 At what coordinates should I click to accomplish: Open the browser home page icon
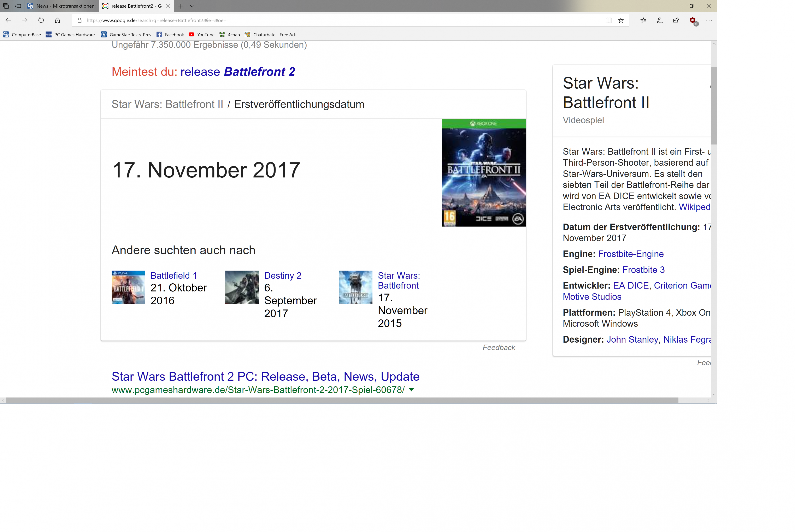coord(57,20)
